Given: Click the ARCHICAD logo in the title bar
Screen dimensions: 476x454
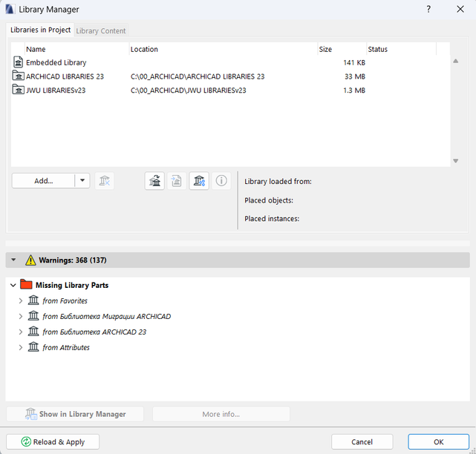Looking at the screenshot, I should [x=10, y=9].
